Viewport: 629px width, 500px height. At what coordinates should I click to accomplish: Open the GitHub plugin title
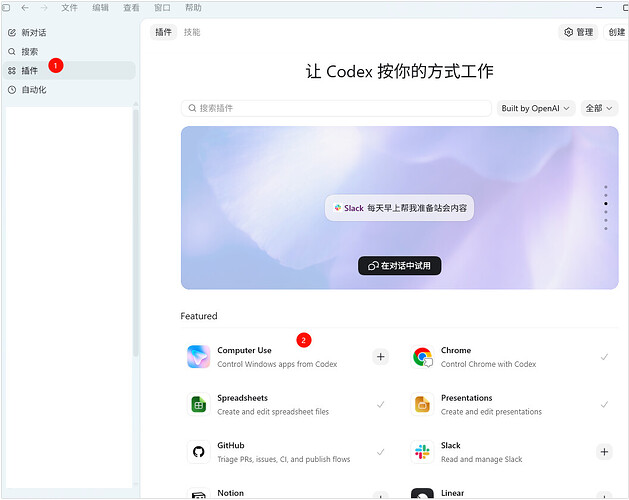(231, 445)
